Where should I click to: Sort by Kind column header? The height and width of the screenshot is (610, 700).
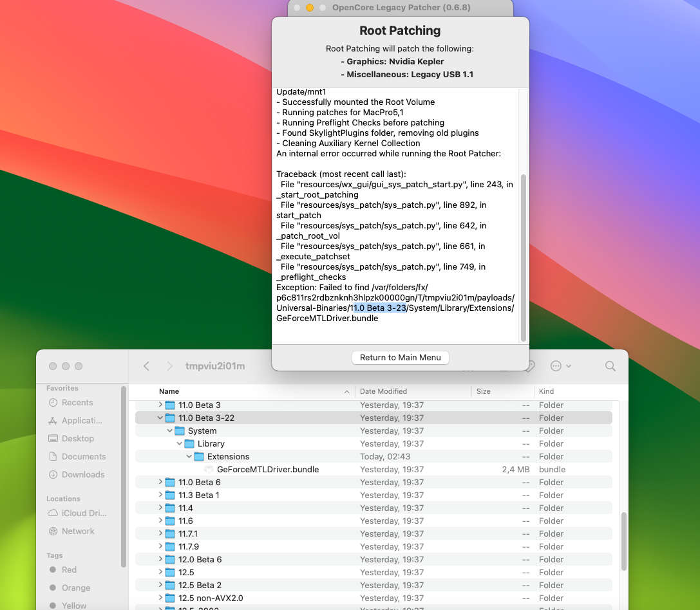(546, 391)
